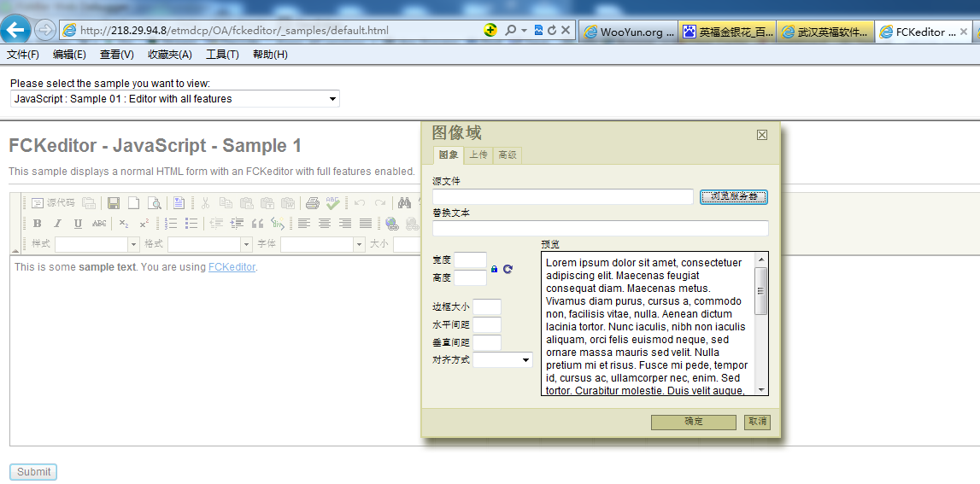The image size is (980, 484).
Task: Click the FCKeditor hyperlink in sample text
Action: pos(232,266)
